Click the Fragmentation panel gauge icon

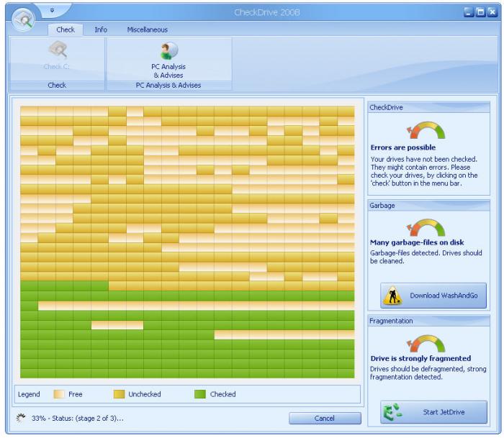click(x=426, y=343)
